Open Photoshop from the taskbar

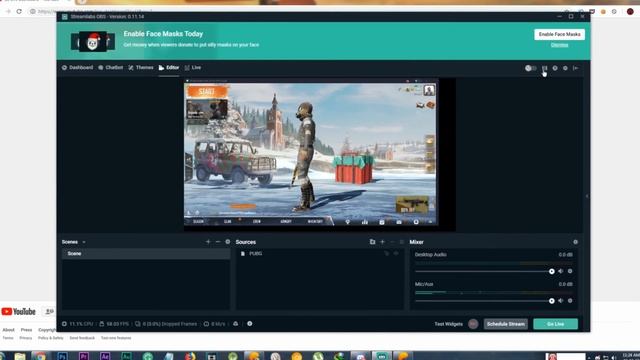click(62, 356)
